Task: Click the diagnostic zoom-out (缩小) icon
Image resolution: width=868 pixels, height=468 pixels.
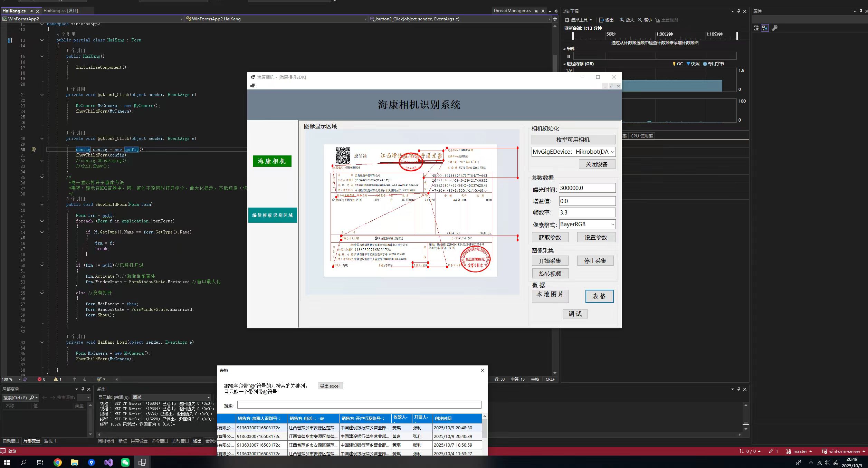Action: click(640, 20)
